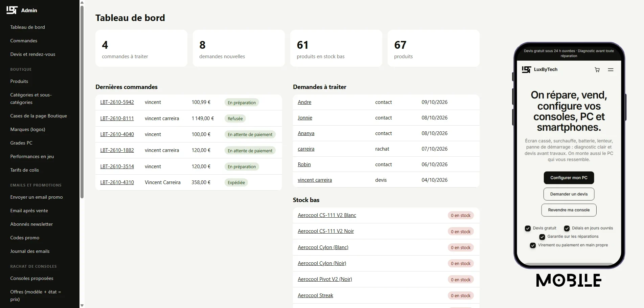Open the request from Ananya
Screen dimensions: 644x308
(x=306, y=133)
